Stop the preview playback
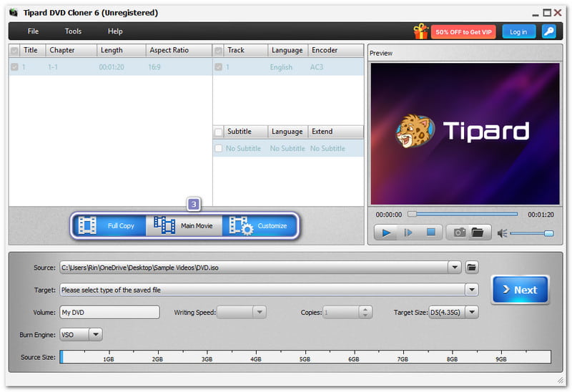The image size is (572, 392). coord(430,232)
